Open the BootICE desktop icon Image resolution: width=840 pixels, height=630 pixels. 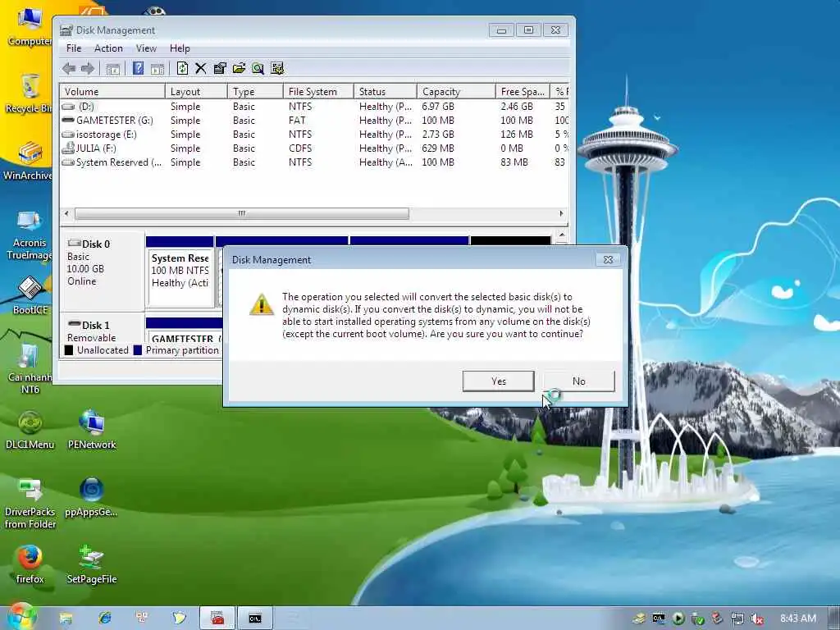tap(30, 294)
